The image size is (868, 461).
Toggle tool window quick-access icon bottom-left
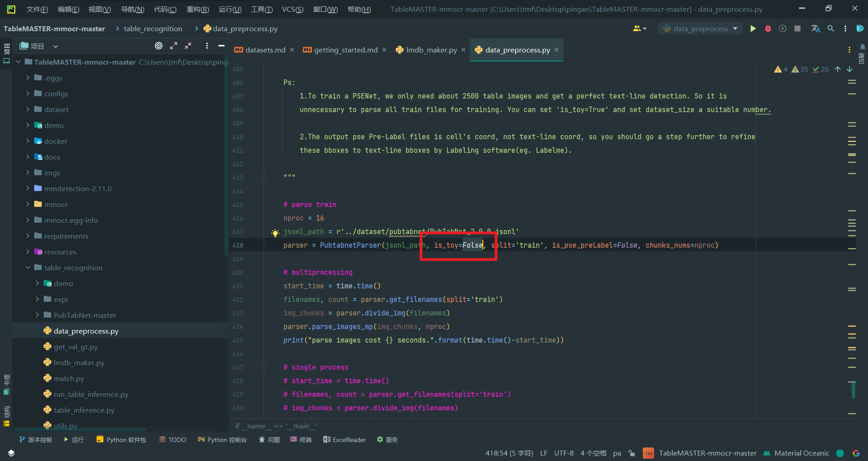(11, 453)
